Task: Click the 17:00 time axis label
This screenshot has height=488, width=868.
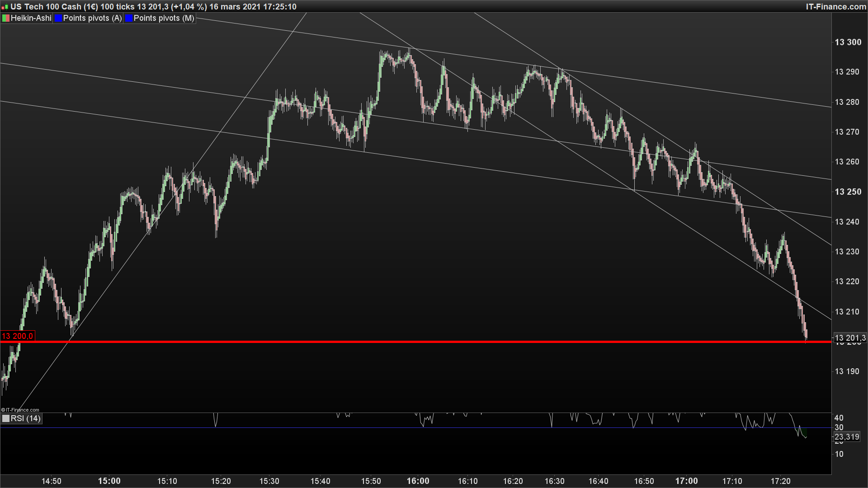Action: (686, 481)
